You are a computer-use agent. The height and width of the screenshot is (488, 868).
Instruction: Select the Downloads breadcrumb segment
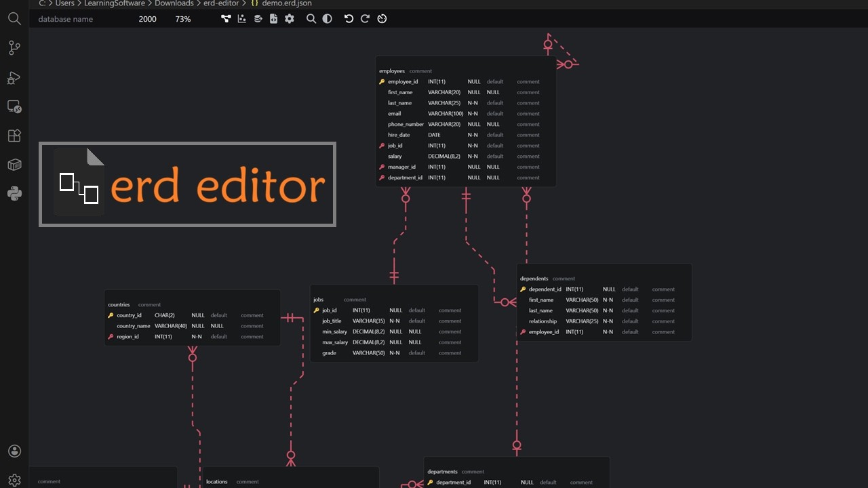coord(174,3)
